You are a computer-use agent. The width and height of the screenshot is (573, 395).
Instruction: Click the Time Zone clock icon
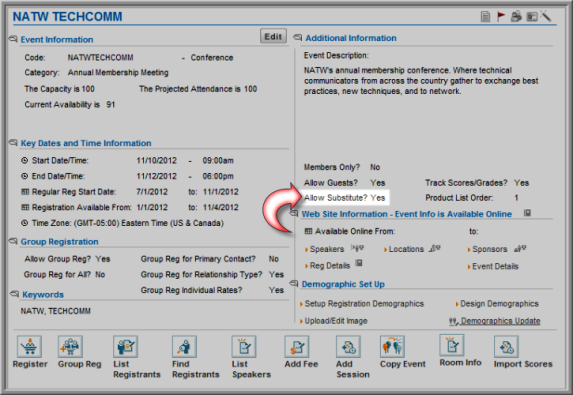pyautogui.click(x=24, y=223)
